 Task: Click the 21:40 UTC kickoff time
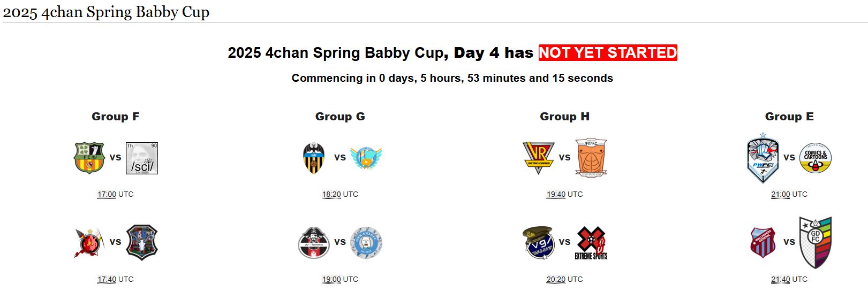[x=781, y=280]
